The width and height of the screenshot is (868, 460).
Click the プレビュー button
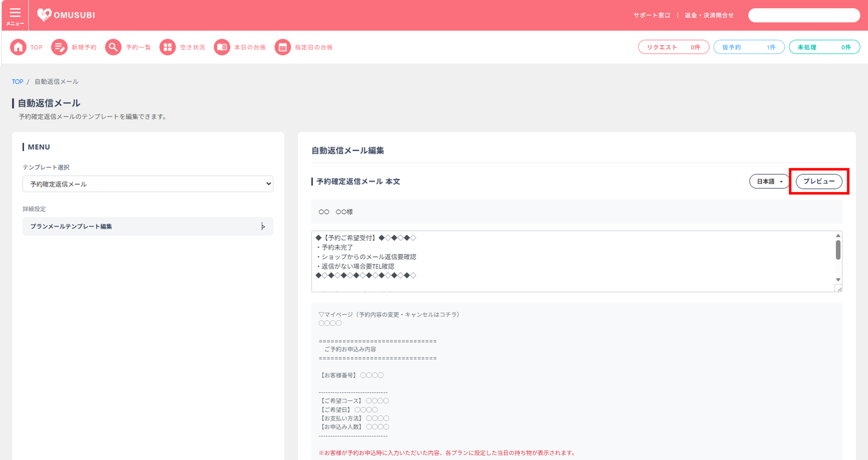819,182
